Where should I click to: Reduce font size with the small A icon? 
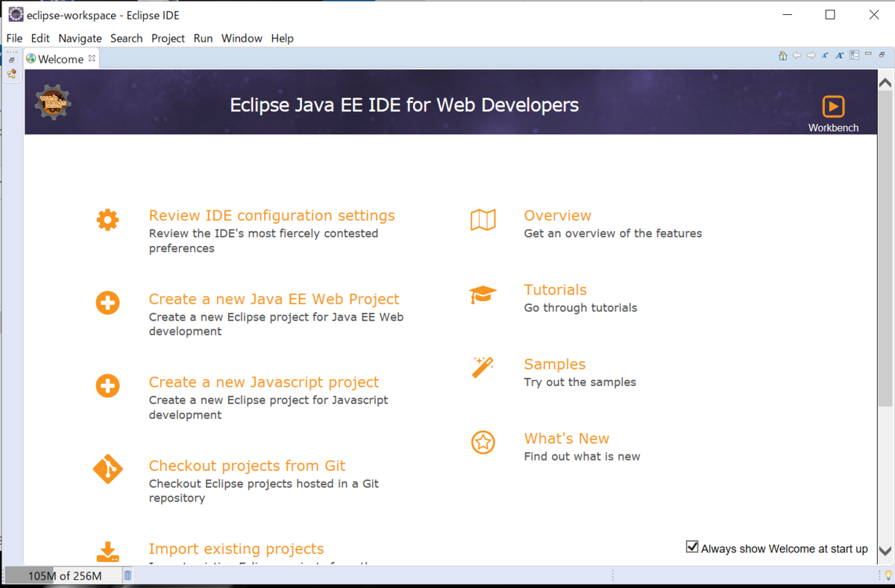point(825,55)
